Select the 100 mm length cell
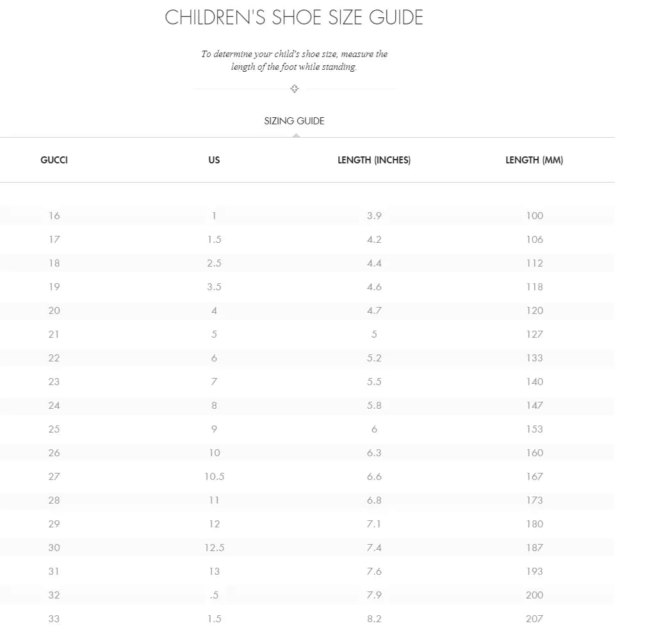 (534, 215)
